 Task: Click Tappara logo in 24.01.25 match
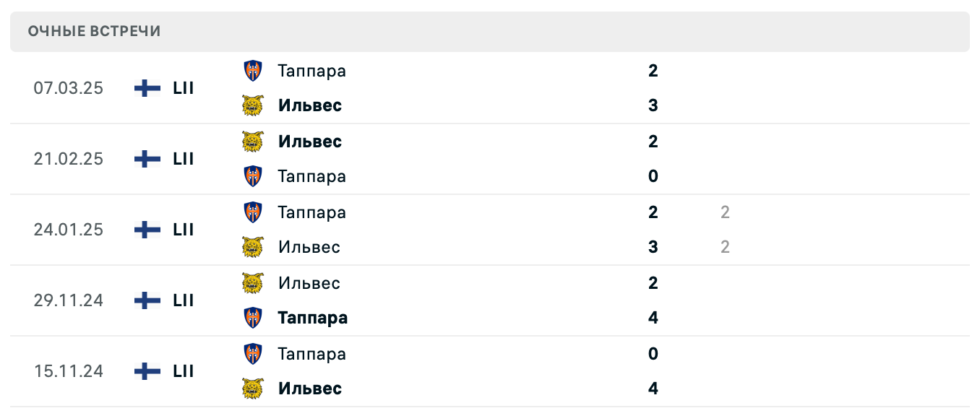[x=252, y=212]
